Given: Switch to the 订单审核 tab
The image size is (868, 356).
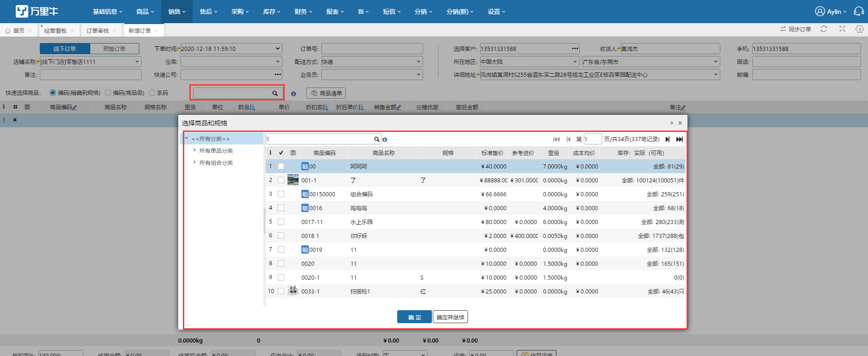Looking at the screenshot, I should coord(98,31).
